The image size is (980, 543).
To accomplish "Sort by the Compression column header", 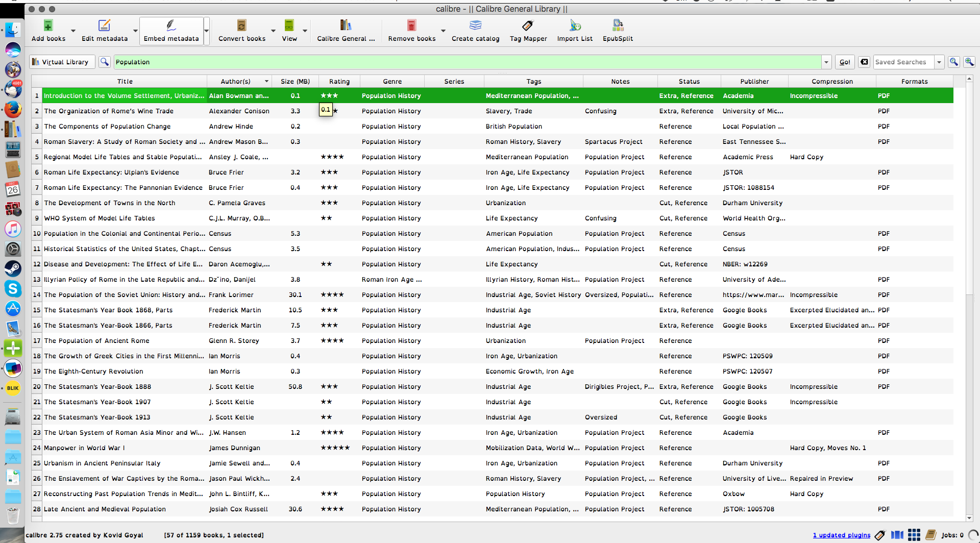I will click(832, 82).
